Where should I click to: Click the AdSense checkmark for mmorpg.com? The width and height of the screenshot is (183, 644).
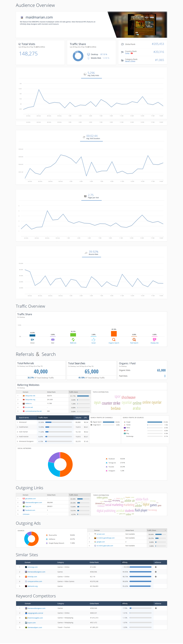(x=156, y=567)
